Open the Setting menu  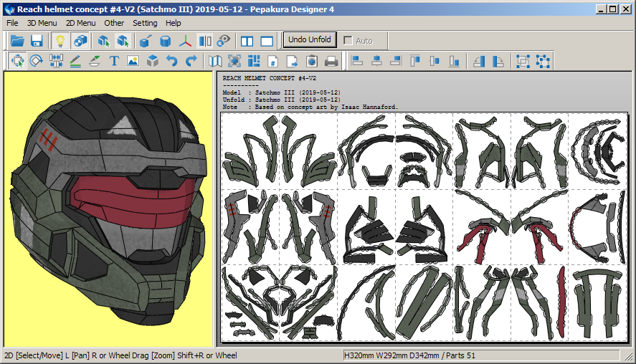pyautogui.click(x=145, y=23)
